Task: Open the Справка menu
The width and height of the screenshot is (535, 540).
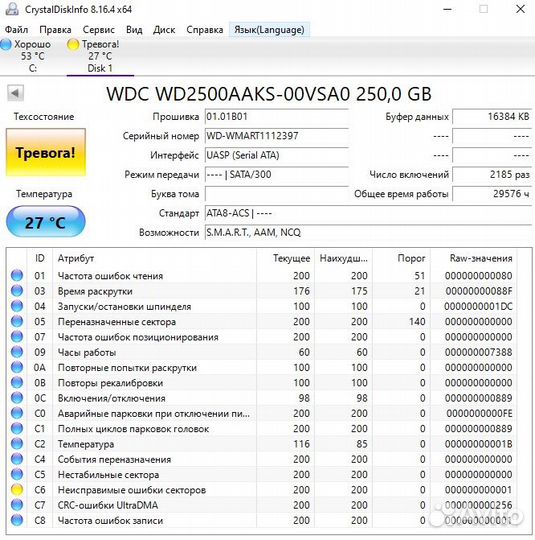Action: (205, 30)
